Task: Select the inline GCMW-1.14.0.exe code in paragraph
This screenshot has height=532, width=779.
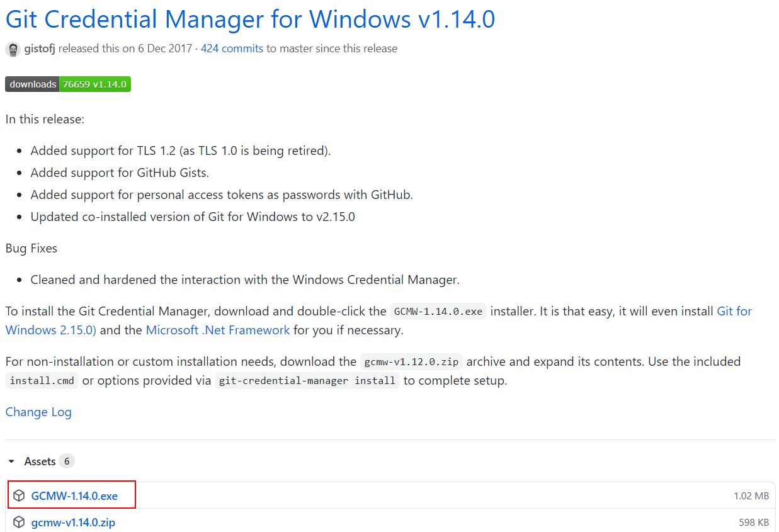Action: point(438,312)
